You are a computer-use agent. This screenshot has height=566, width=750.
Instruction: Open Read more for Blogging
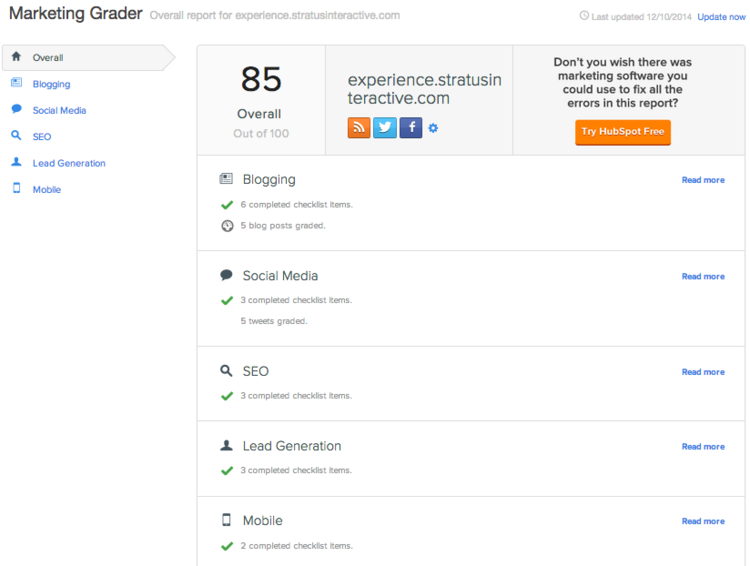click(703, 180)
